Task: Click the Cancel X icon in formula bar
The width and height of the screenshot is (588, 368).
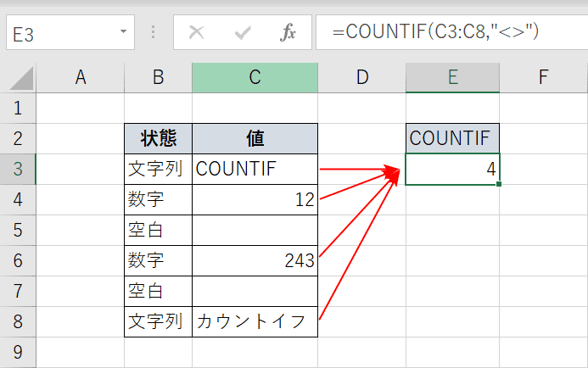Action: click(x=197, y=32)
